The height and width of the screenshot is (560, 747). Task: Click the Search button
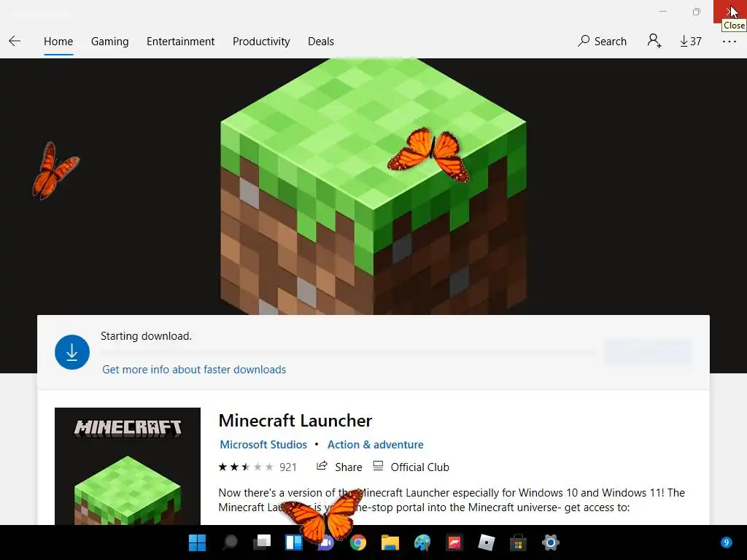click(602, 42)
